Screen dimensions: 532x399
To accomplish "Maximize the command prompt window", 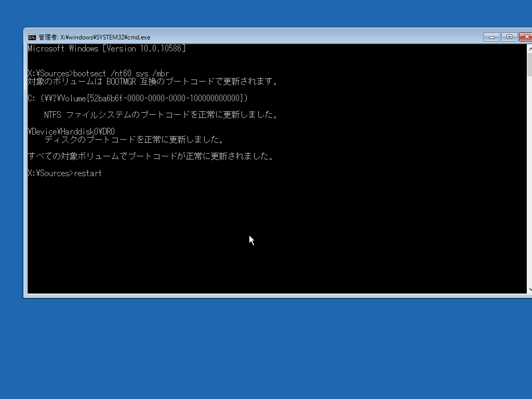I will [x=509, y=37].
